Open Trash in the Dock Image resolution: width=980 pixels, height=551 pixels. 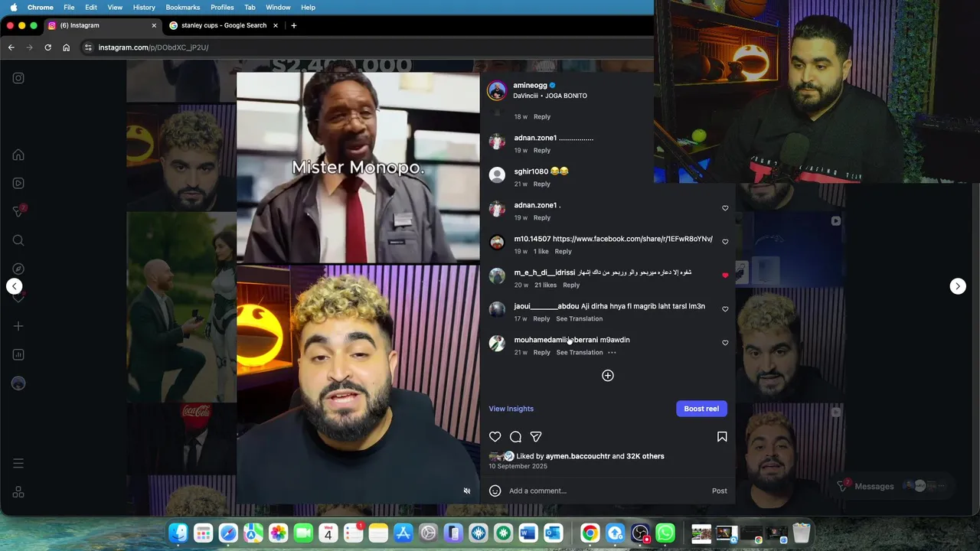pyautogui.click(x=801, y=533)
